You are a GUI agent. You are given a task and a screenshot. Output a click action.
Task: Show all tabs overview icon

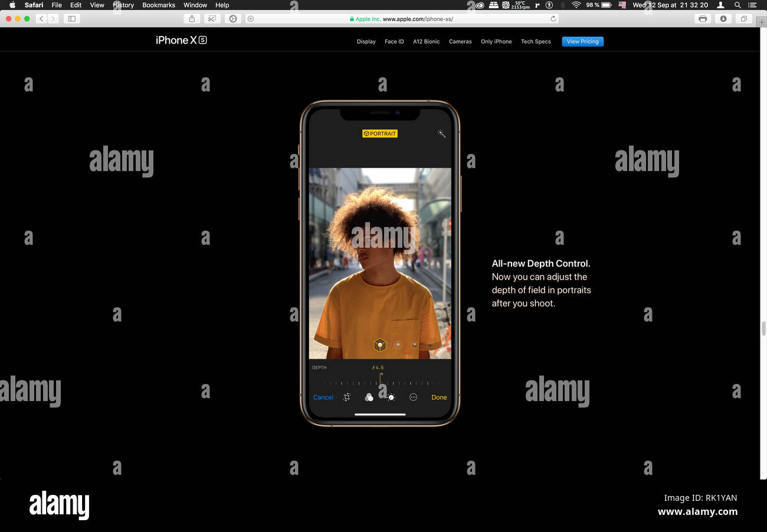[x=744, y=19]
